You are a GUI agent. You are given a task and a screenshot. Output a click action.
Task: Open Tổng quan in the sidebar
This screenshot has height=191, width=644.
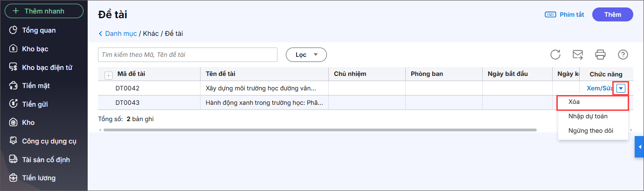39,30
